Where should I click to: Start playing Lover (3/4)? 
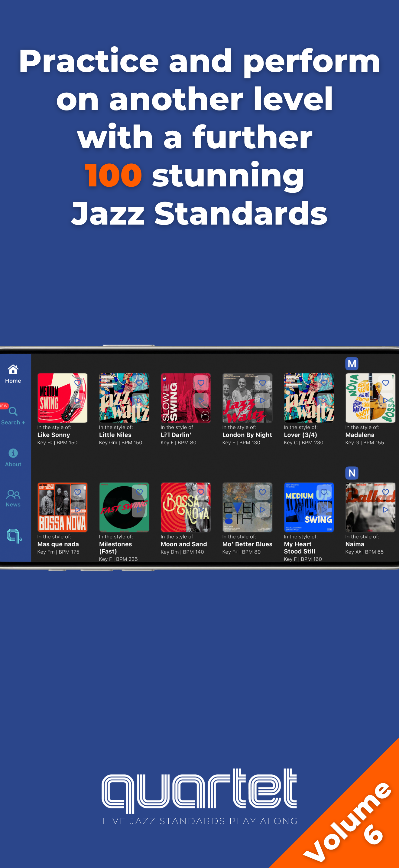[x=324, y=401]
